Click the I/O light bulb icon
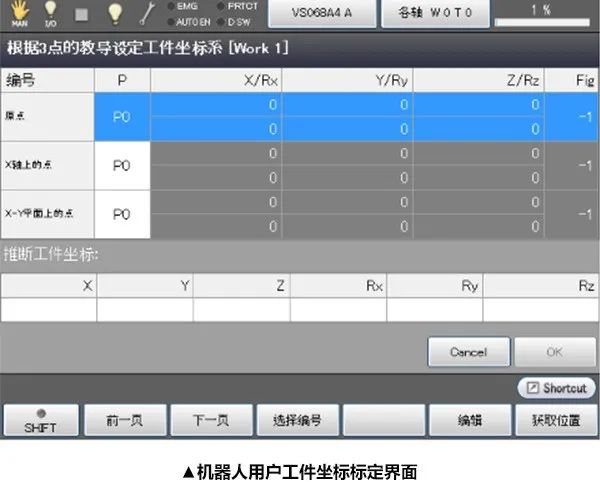600x482 pixels. 49,14
